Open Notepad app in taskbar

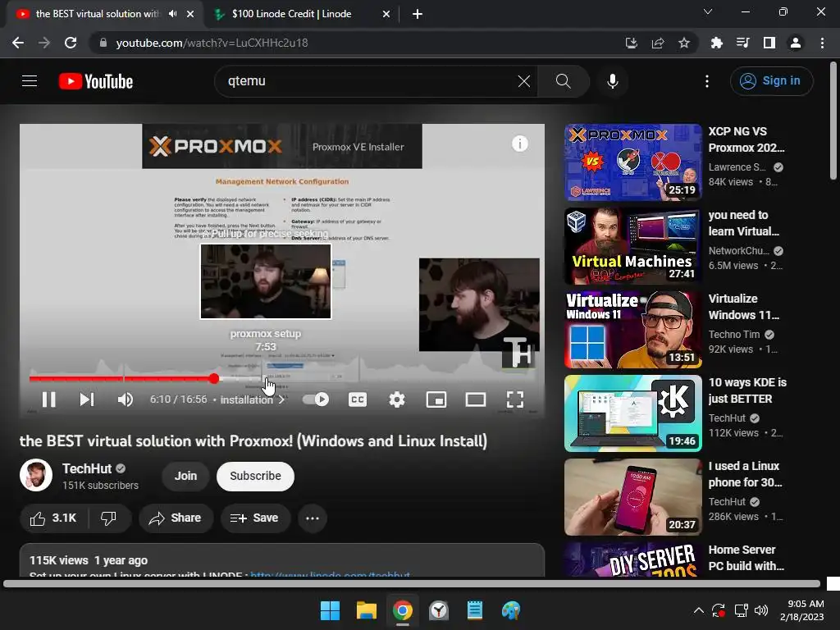click(x=475, y=610)
